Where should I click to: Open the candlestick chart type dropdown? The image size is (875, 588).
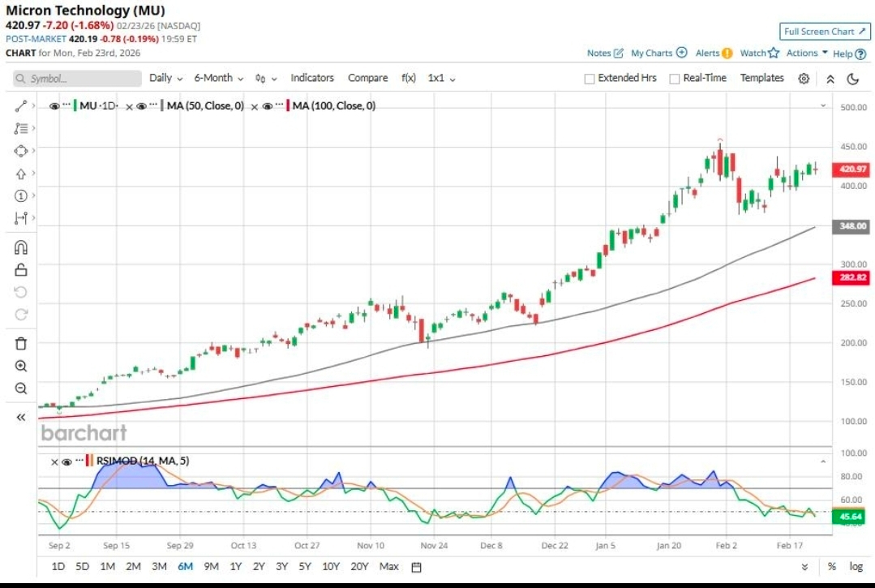(x=266, y=78)
